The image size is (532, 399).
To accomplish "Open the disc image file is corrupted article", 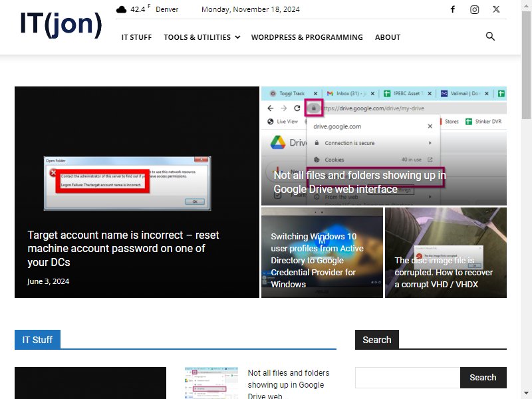I will 444,273.
